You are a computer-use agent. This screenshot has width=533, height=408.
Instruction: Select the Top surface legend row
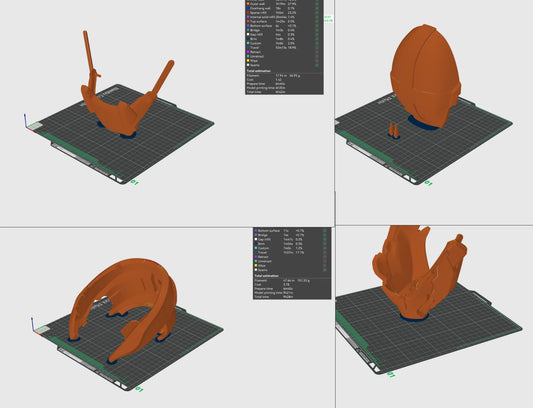(284, 21)
